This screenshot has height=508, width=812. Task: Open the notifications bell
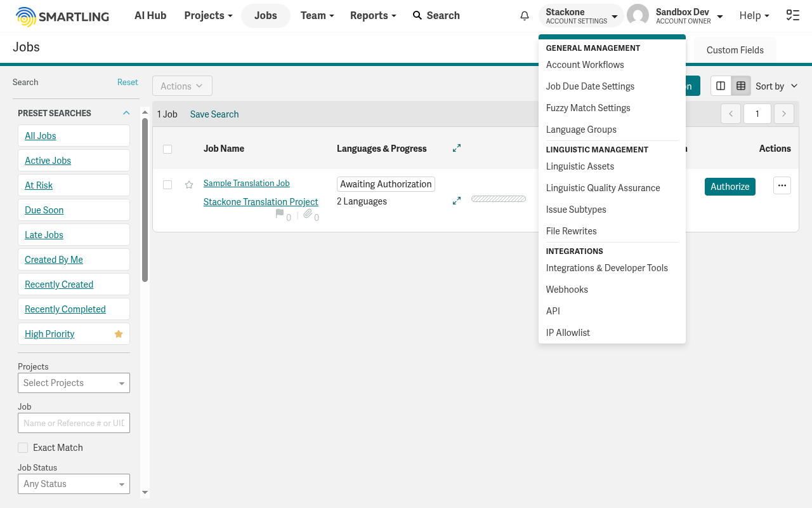coord(525,16)
